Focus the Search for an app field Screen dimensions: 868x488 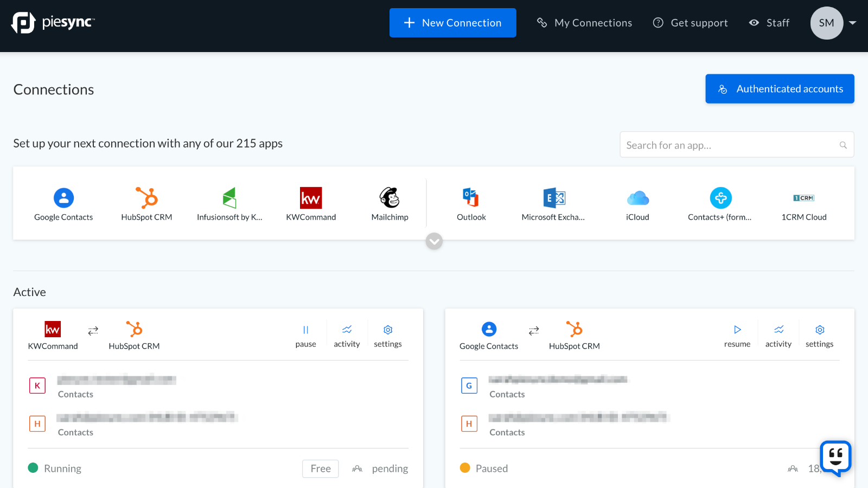[x=737, y=145]
